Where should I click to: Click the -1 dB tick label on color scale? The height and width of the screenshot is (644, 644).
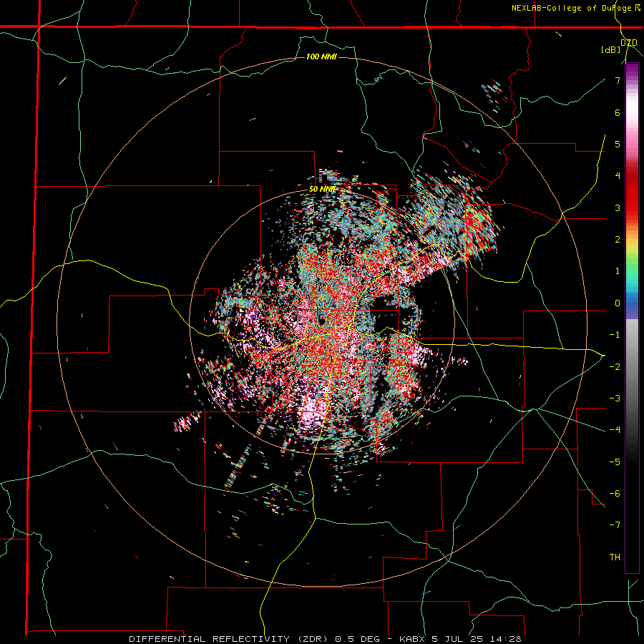(x=615, y=335)
